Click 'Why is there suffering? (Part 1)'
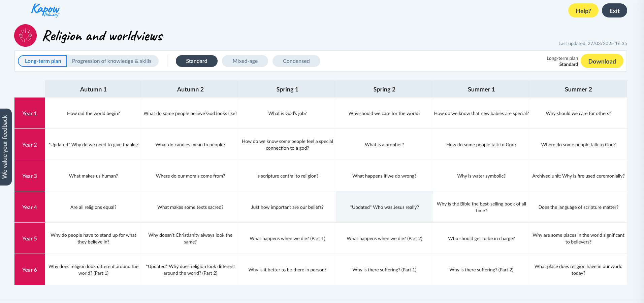The width and height of the screenshot is (644, 303). tap(384, 270)
